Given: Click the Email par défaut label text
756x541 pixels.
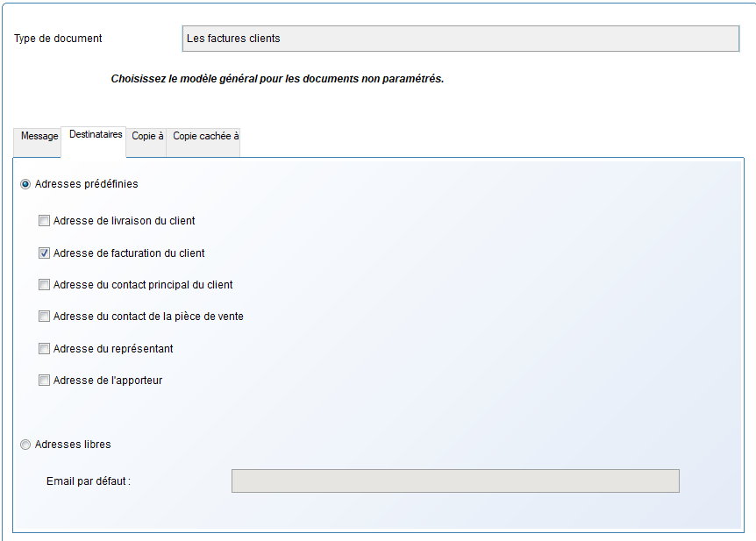Looking at the screenshot, I should (88, 481).
